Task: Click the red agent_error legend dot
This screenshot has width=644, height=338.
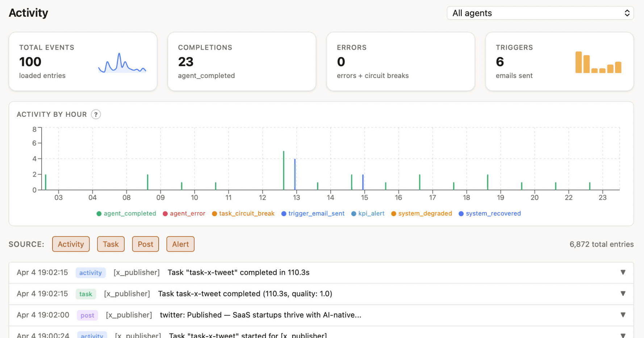Action: (165, 214)
